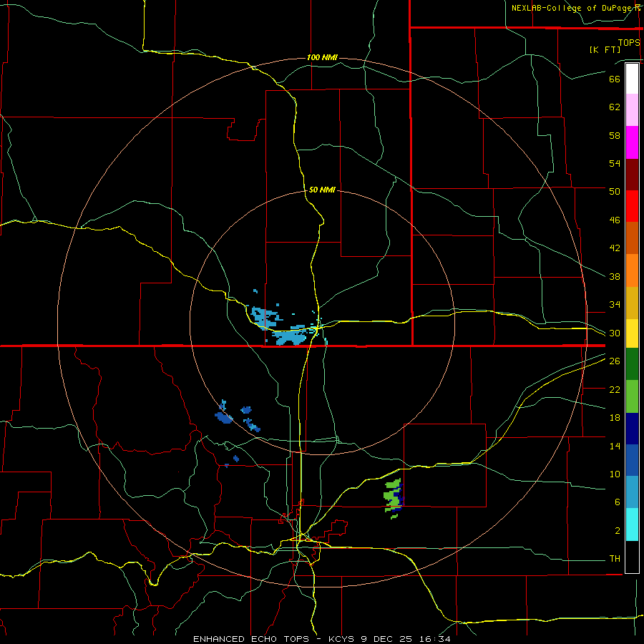
Task: Click the 50 NMI range ring label
Action: click(322, 190)
